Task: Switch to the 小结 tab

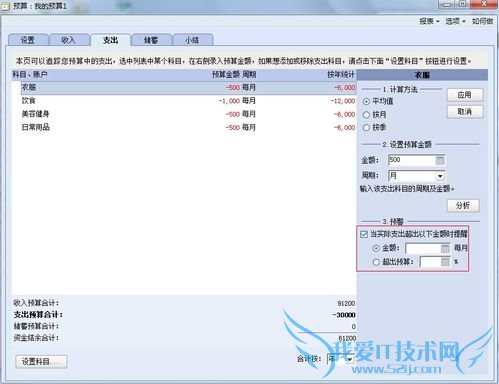Action: (x=192, y=40)
